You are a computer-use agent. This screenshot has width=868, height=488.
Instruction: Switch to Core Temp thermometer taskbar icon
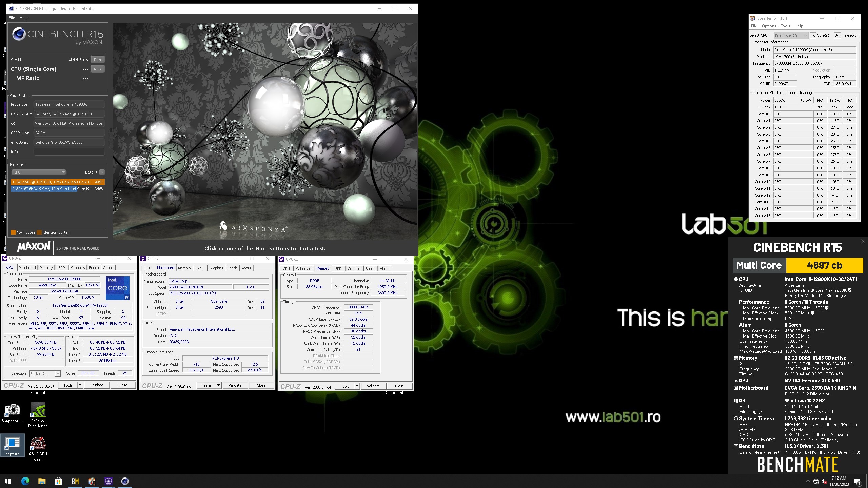point(92,481)
